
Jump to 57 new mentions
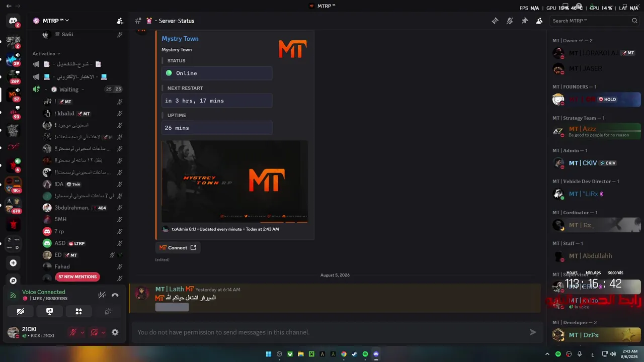click(77, 277)
